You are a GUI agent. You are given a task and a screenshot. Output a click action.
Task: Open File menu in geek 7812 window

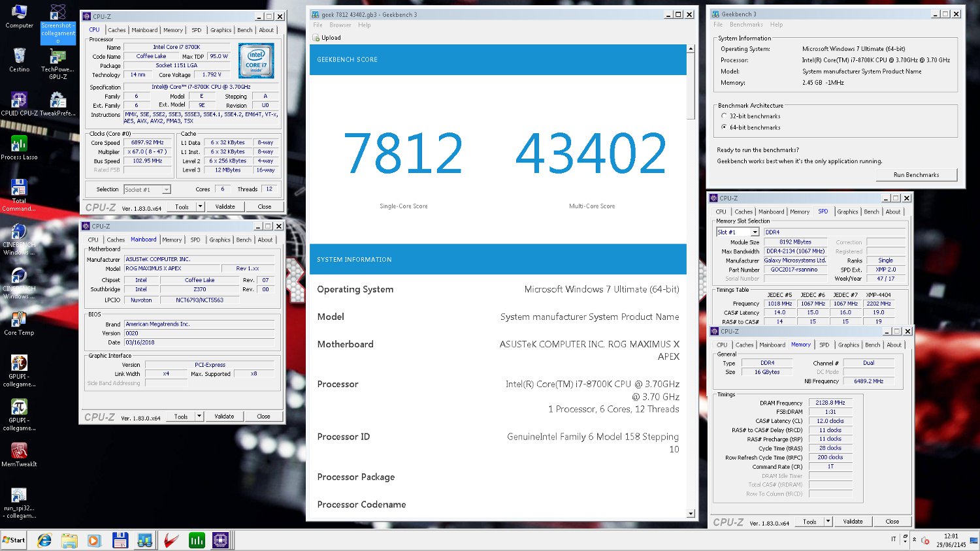point(318,25)
